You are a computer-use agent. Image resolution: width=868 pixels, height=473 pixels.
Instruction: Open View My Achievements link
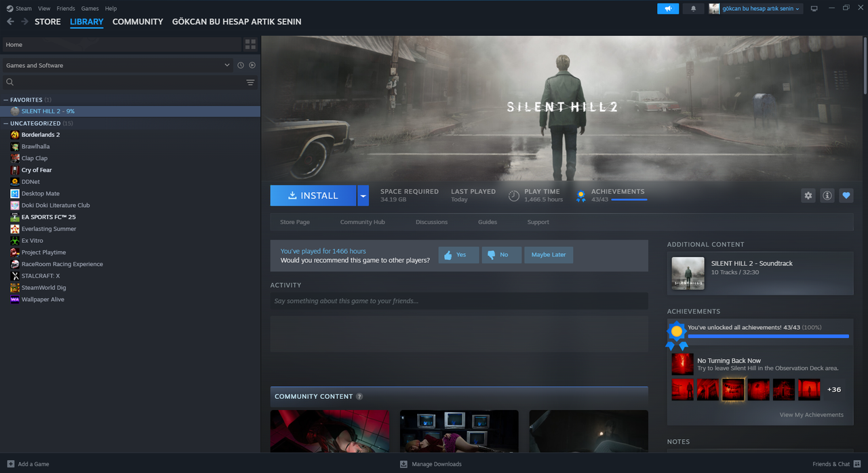812,415
